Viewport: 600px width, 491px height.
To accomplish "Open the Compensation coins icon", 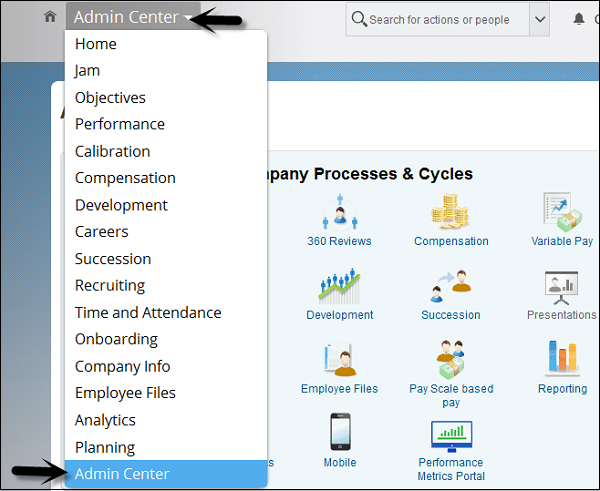I will point(451,212).
